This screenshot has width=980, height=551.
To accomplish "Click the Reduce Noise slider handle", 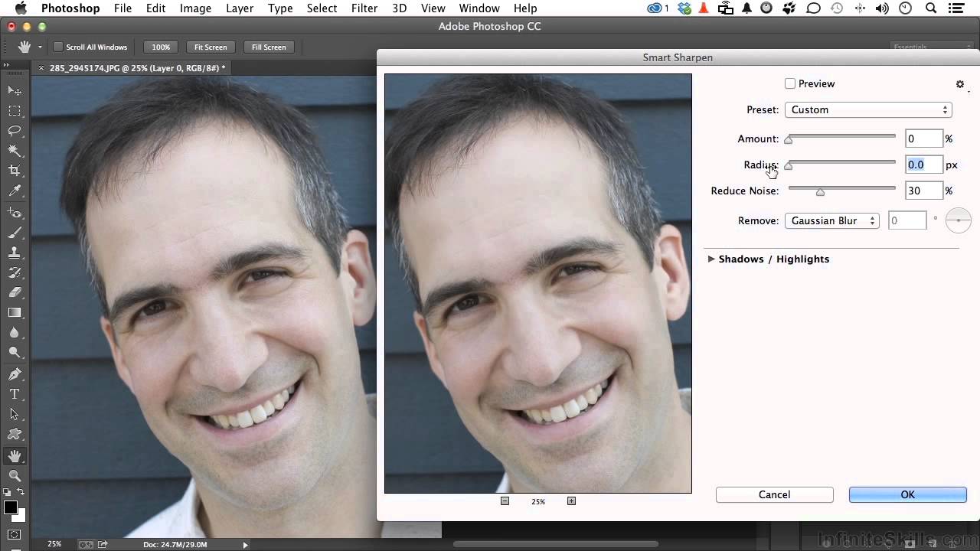I will (820, 192).
